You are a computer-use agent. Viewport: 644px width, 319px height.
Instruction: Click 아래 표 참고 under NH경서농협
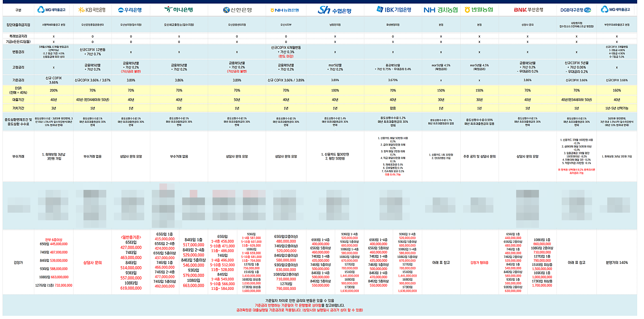click(x=441, y=263)
